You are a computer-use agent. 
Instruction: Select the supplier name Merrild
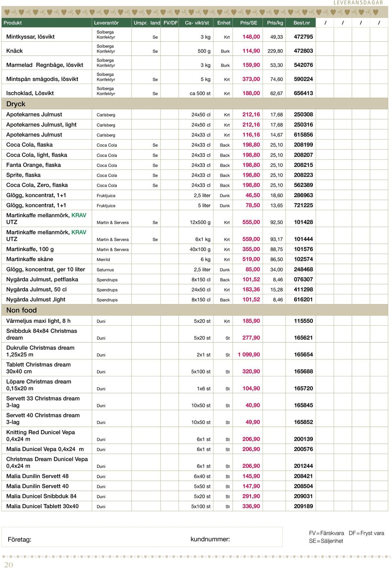(x=103, y=260)
